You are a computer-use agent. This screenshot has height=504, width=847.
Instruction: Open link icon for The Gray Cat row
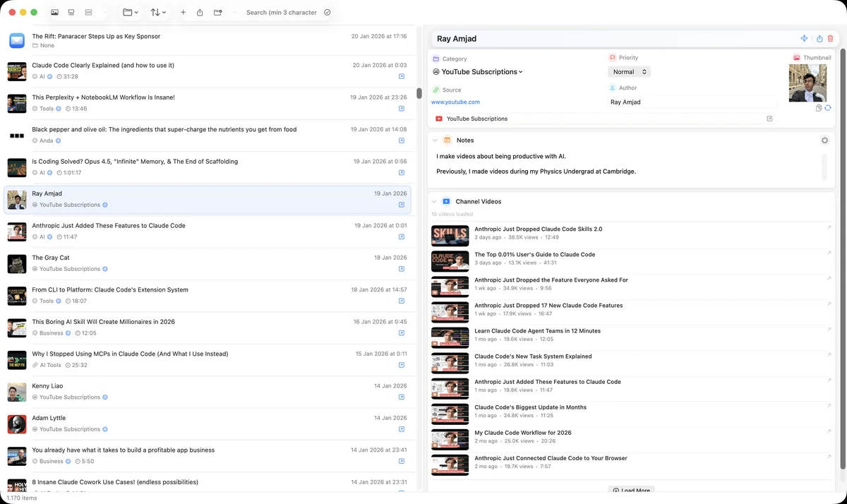(x=402, y=269)
